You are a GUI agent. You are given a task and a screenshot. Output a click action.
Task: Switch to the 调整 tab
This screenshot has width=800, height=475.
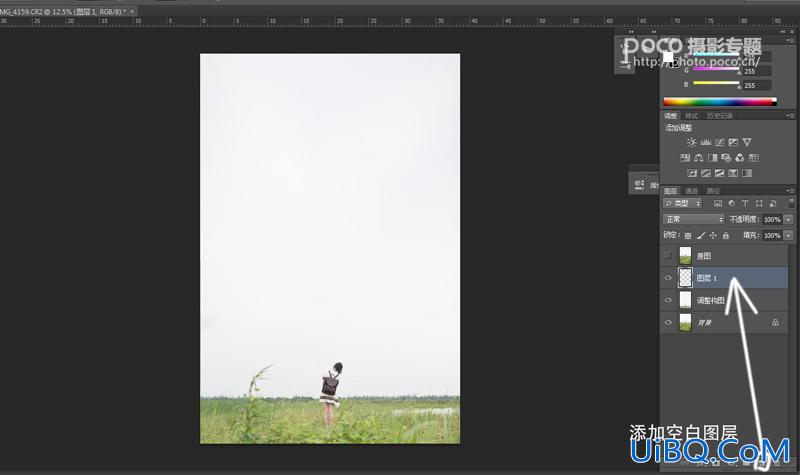click(671, 116)
